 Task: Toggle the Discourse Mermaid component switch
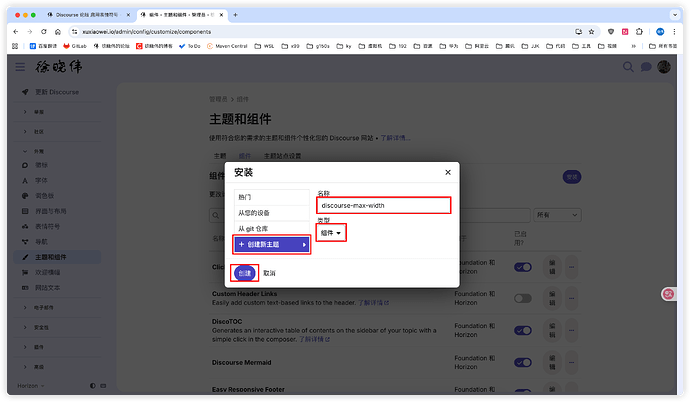[x=522, y=362]
